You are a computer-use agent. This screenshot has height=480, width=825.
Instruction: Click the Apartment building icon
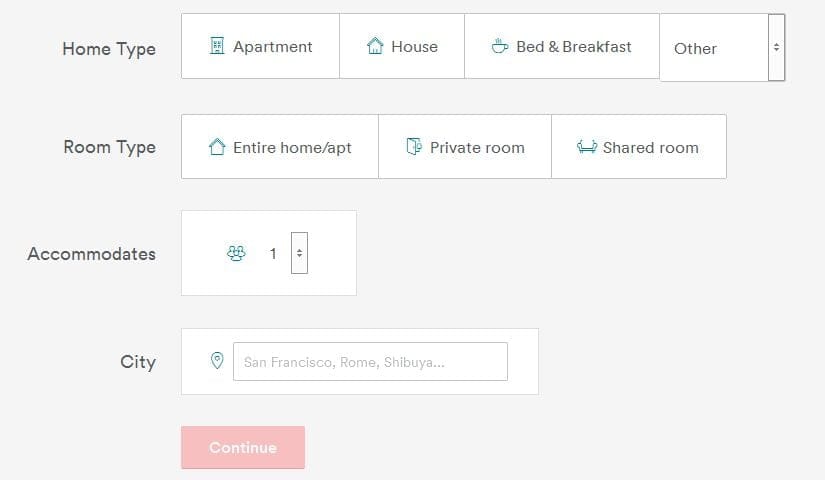217,46
